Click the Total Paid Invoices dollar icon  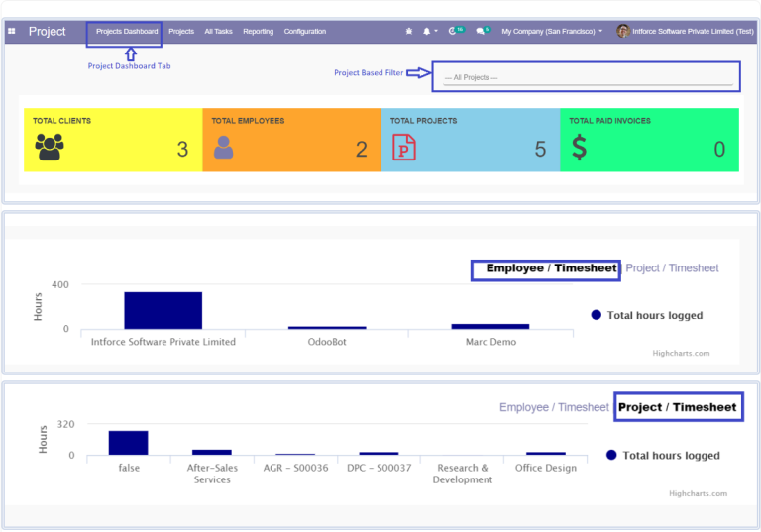(x=579, y=148)
